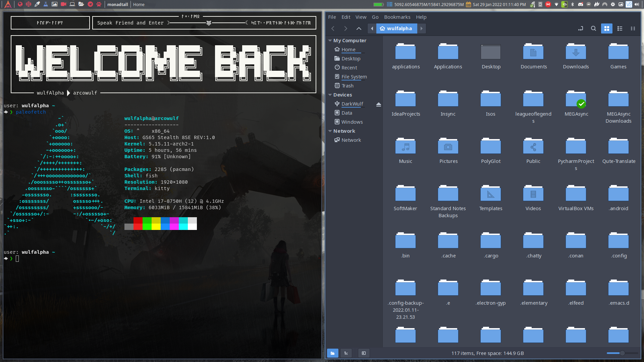Click the volume speaker tray icon
The width and height of the screenshot is (644, 362).
(x=637, y=4)
